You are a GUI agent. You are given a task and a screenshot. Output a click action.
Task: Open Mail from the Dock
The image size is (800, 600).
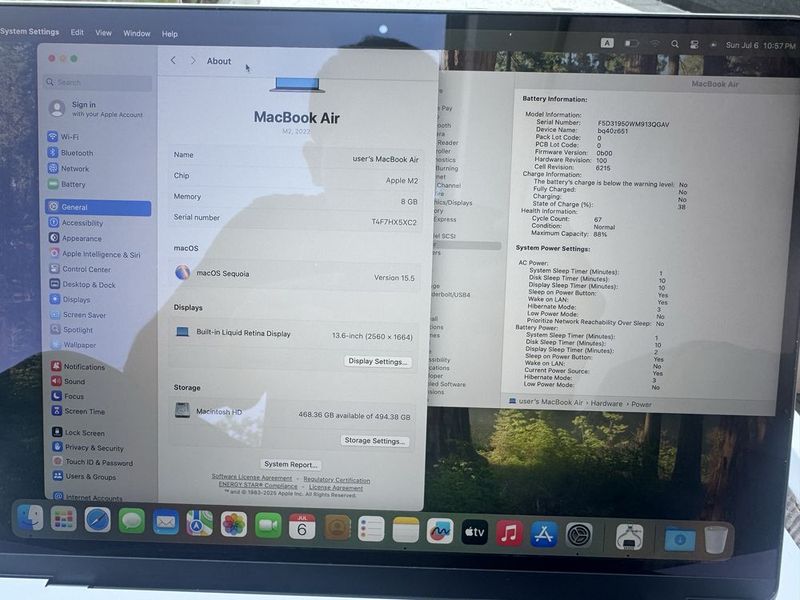coord(166,522)
